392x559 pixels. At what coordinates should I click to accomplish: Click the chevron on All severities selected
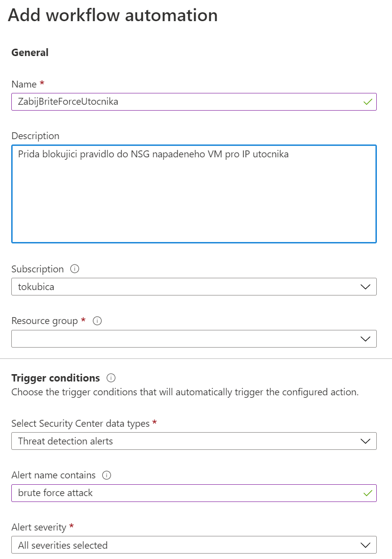(x=365, y=545)
